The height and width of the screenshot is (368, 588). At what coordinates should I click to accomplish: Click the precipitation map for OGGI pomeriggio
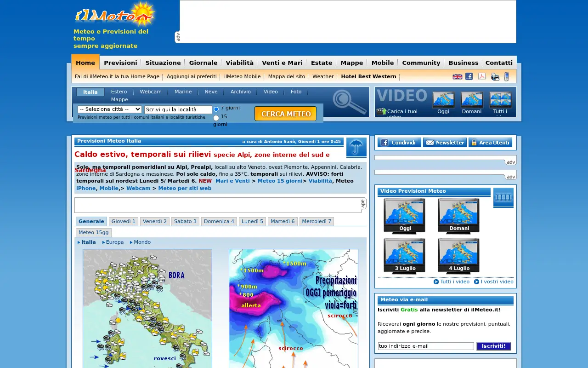point(294,309)
